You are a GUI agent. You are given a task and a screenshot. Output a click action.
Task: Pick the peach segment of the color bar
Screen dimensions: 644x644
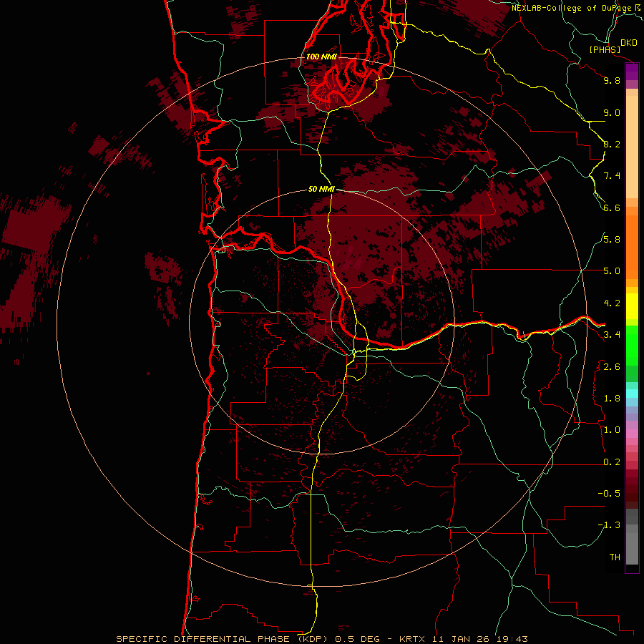(632, 144)
